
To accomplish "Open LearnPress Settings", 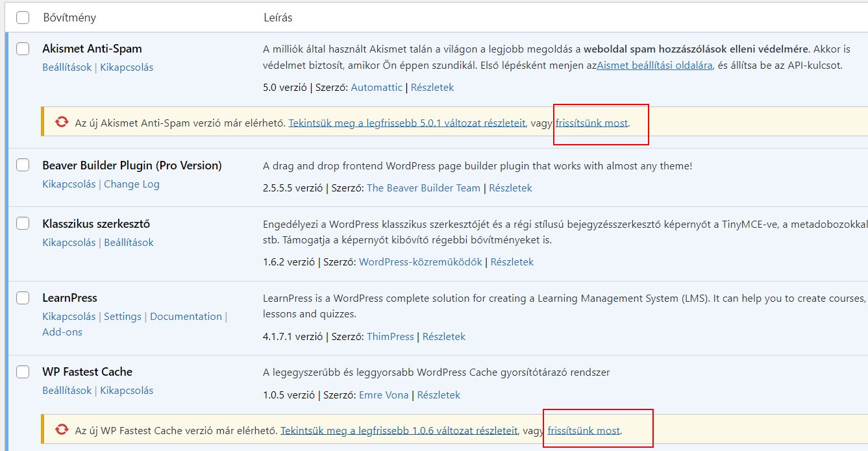I will coord(123,316).
